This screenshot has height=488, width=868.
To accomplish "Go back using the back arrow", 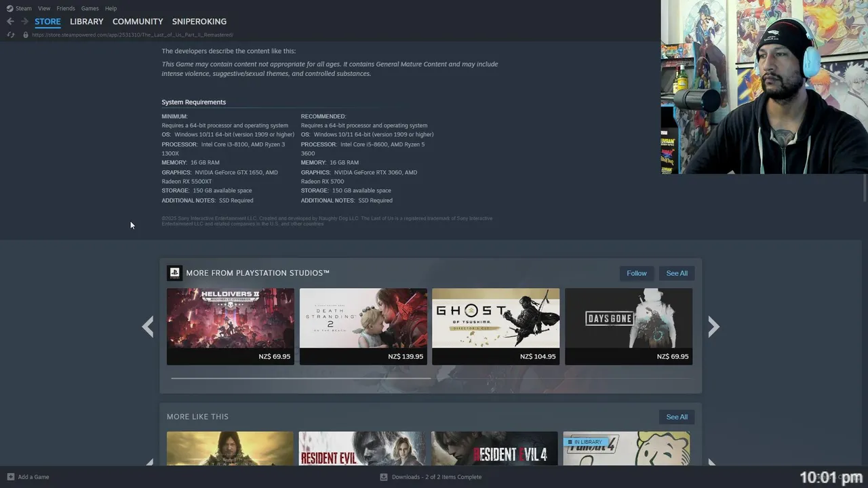I will point(10,22).
